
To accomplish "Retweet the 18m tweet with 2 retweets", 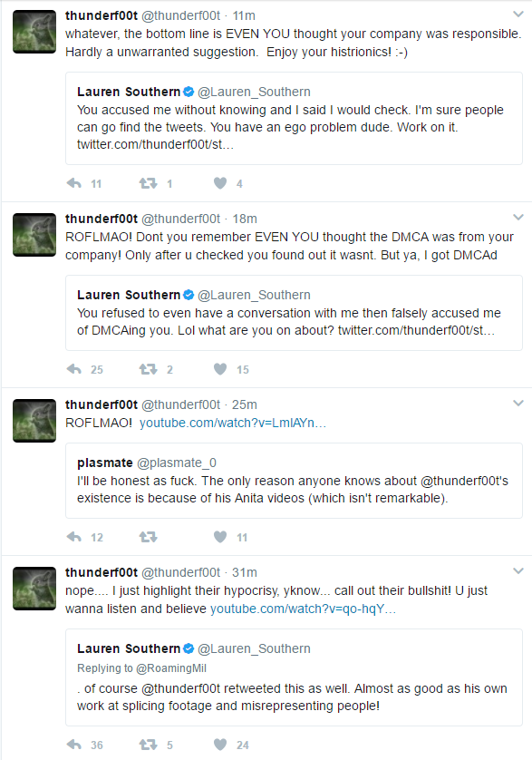I will 148,369.
